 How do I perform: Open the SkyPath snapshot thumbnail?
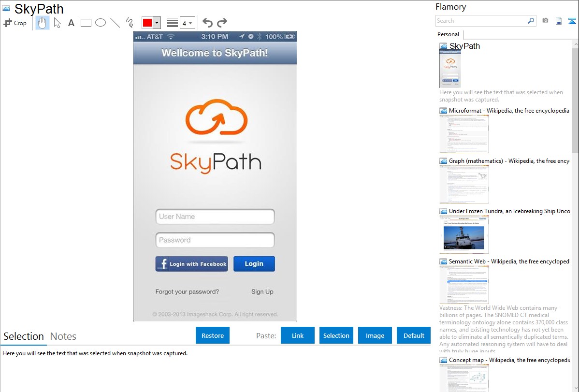point(450,69)
